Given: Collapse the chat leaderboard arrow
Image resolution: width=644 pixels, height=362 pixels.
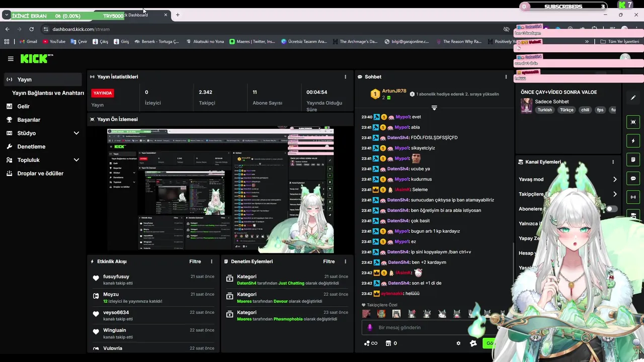Looking at the screenshot, I should pyautogui.click(x=434, y=108).
